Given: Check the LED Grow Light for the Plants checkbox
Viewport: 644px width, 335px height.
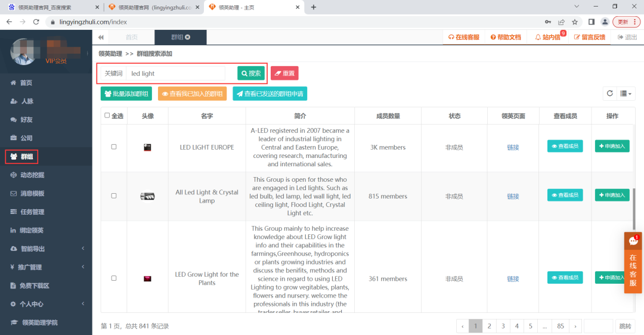Looking at the screenshot, I should [114, 278].
